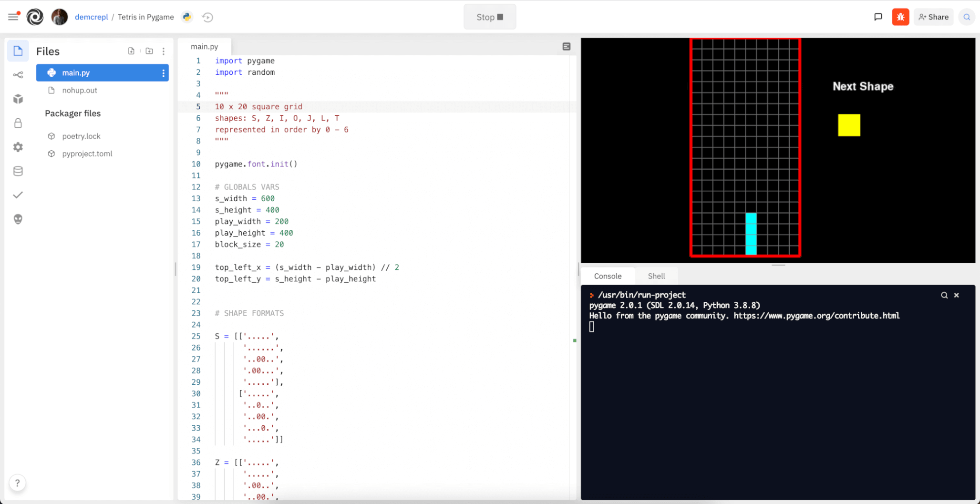980x504 pixels.
Task: Toggle the editor layout icon
Action: 567,46
